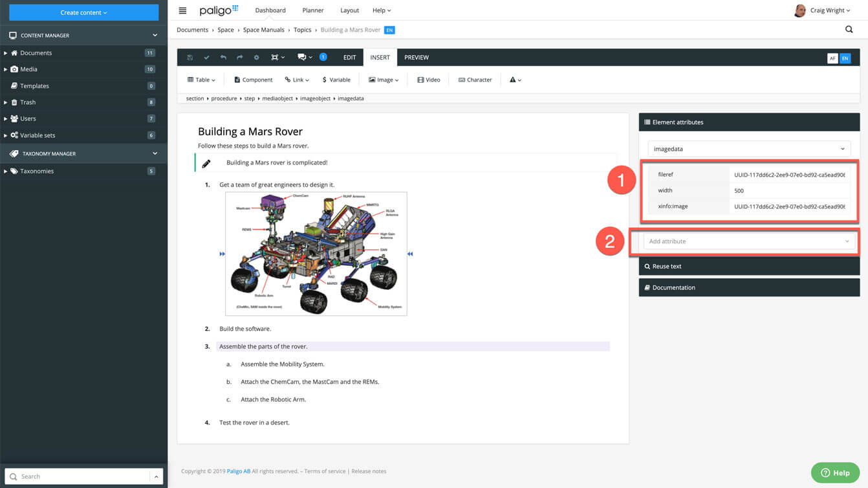Click the redo arrow icon
Viewport: 868px width, 488px height.
(x=239, y=58)
